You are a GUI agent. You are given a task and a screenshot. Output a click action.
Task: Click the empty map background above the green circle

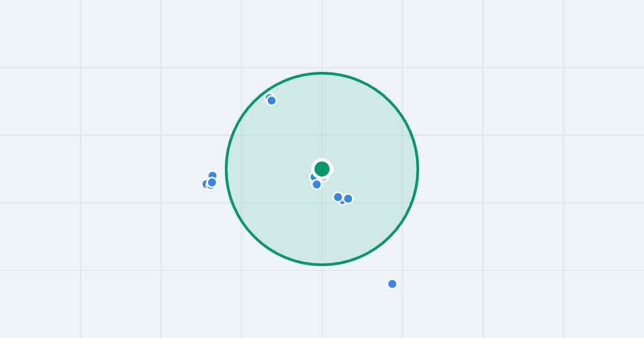pos(322,35)
